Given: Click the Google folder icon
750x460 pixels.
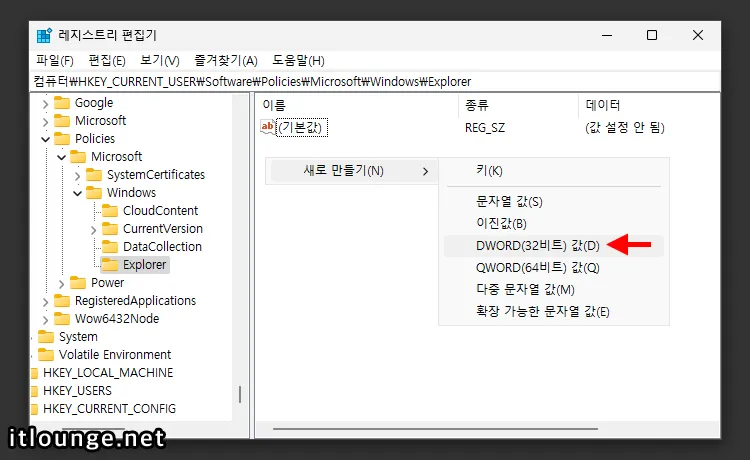Looking at the screenshot, I should tap(62, 103).
